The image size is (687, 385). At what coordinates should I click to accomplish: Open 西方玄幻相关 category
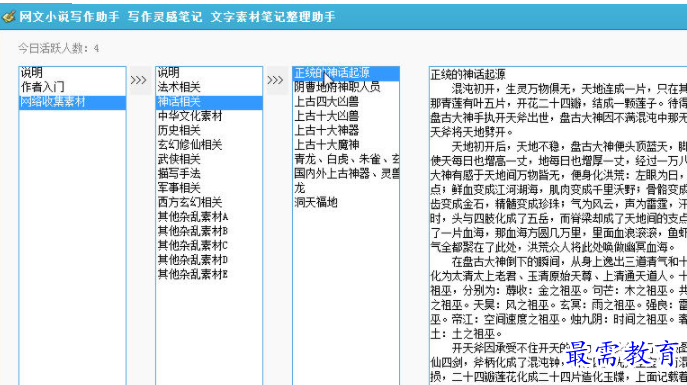[209, 202]
